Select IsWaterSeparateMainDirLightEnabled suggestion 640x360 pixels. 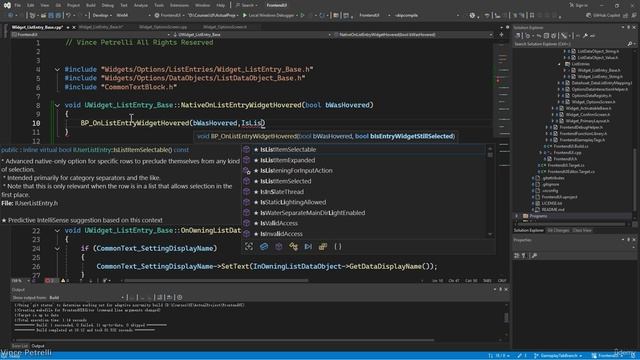click(x=363, y=213)
